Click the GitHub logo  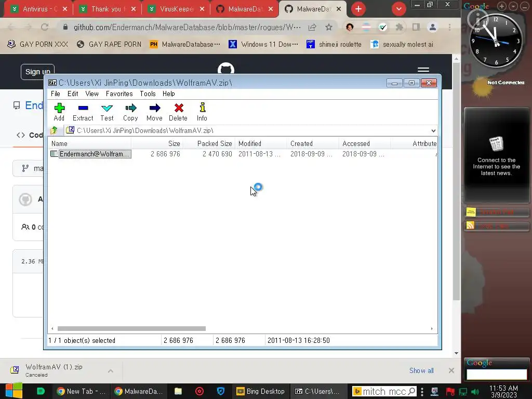[x=226, y=69]
